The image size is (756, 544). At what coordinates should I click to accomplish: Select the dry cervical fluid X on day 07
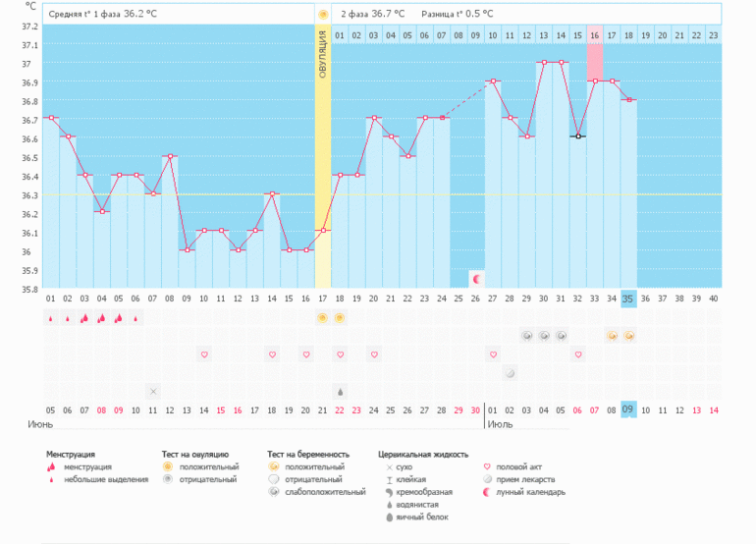point(152,391)
